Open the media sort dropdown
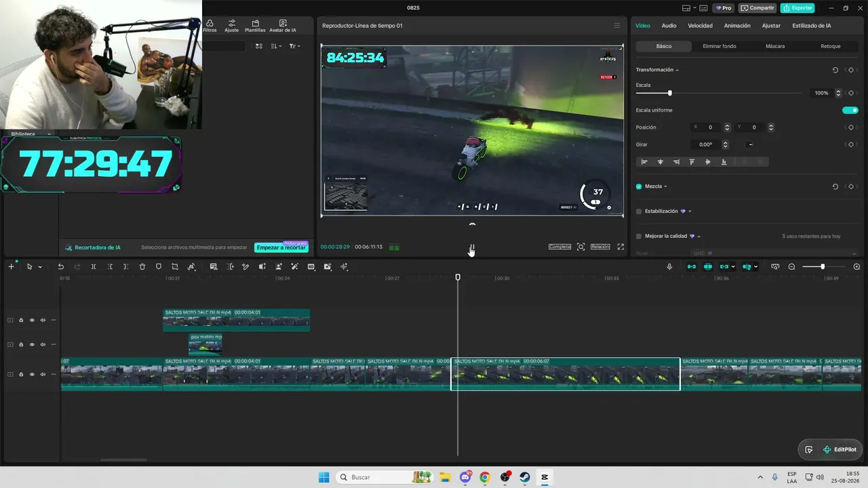Screen dimensions: 868x488 click(x=276, y=46)
